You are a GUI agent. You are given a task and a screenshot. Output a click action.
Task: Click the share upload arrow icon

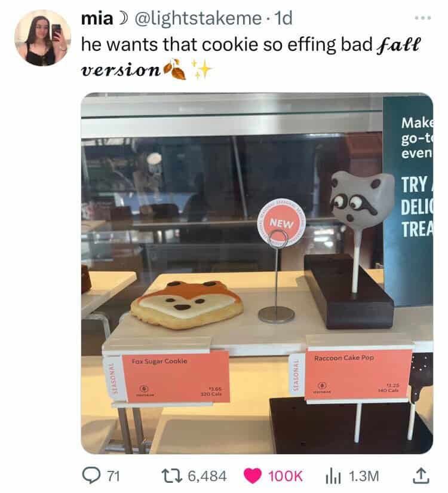pyautogui.click(x=421, y=476)
